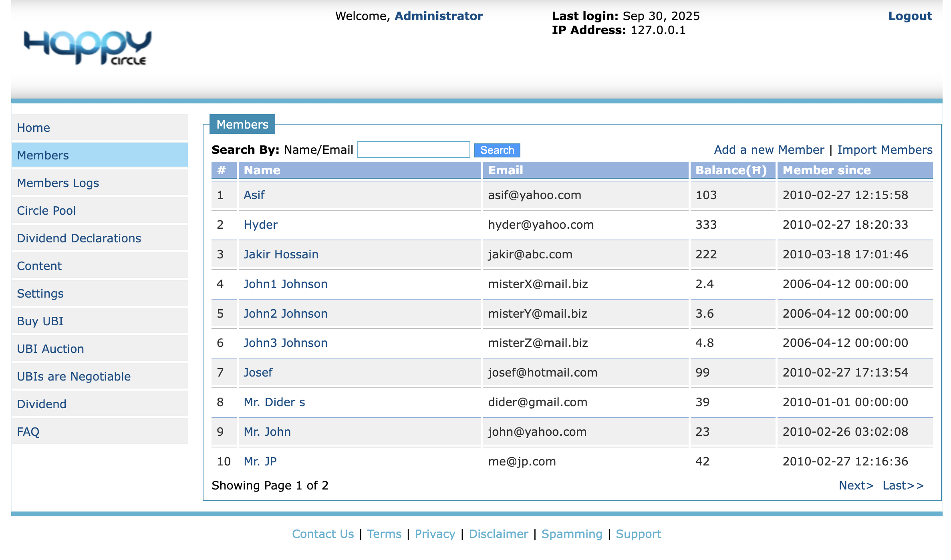Image resolution: width=951 pixels, height=560 pixels.
Task: Focus the Name/Email search field
Action: pyautogui.click(x=414, y=149)
